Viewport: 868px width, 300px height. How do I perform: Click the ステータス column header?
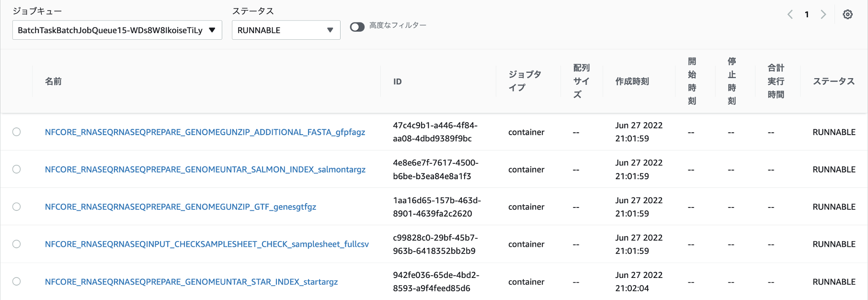[834, 81]
